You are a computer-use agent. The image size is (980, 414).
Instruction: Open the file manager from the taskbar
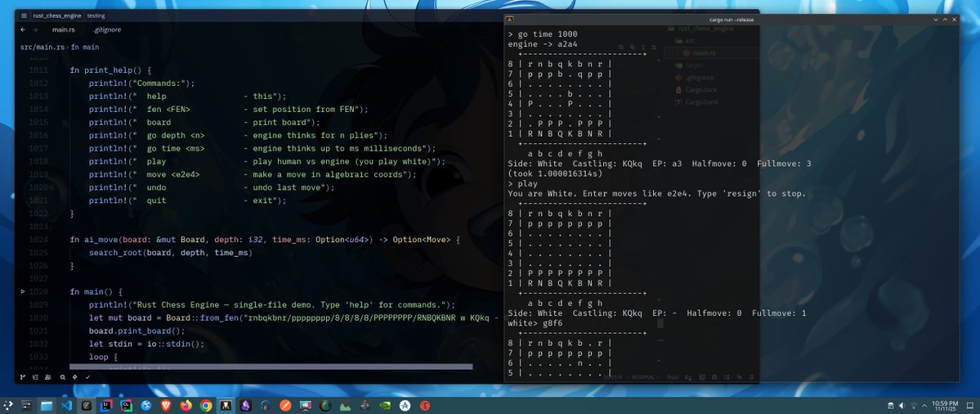point(47,405)
